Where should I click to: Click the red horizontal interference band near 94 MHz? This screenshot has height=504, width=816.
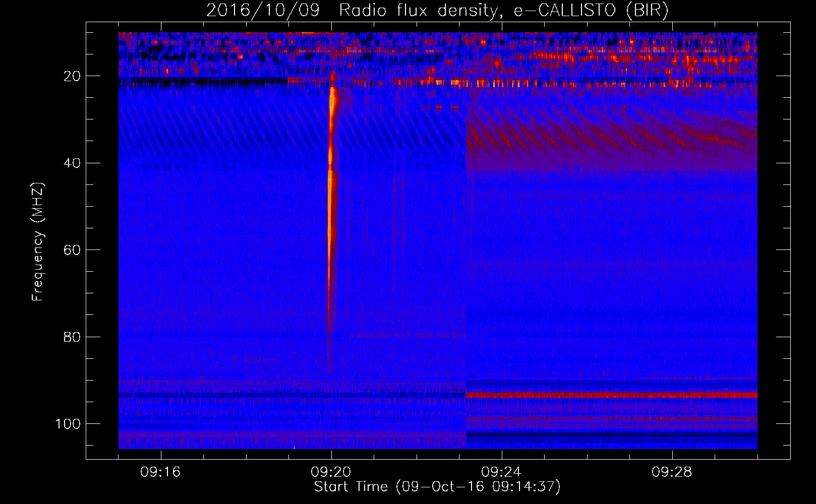pyautogui.click(x=611, y=396)
